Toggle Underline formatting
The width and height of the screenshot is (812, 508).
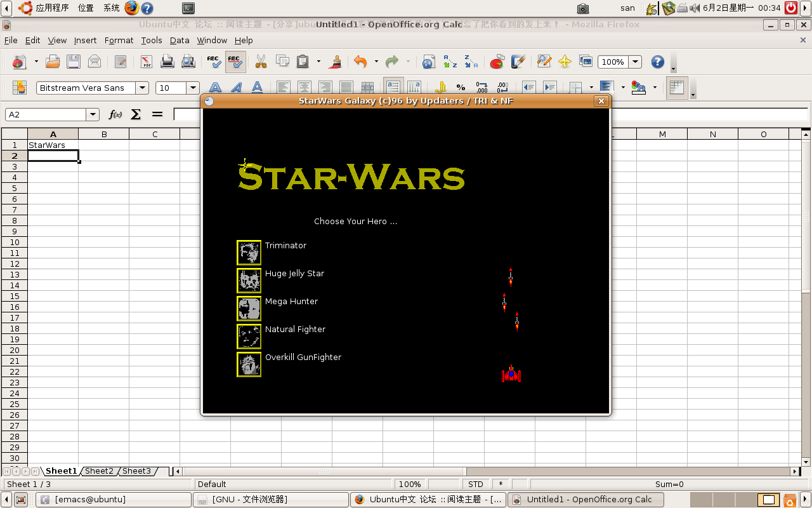pos(258,88)
